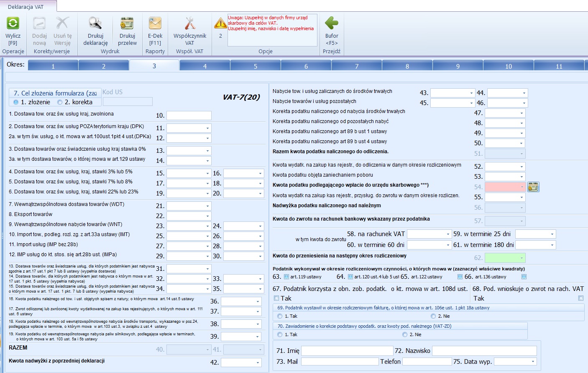
Task: Select radio option 1. złożenie
Action: pos(16,102)
